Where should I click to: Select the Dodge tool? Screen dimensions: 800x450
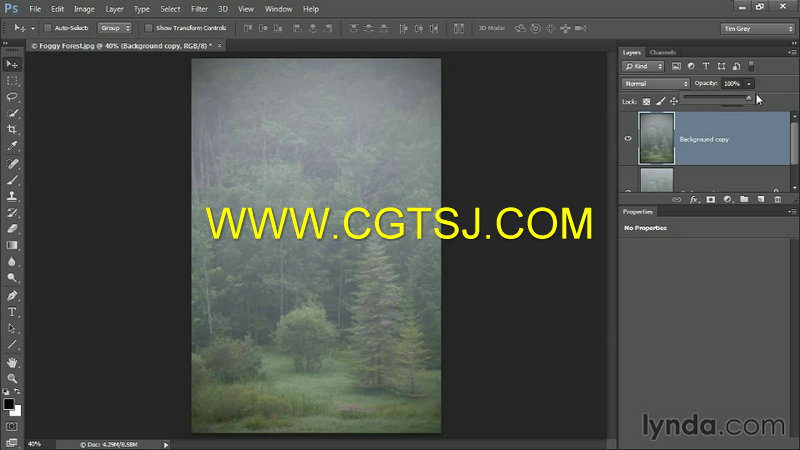(x=12, y=278)
